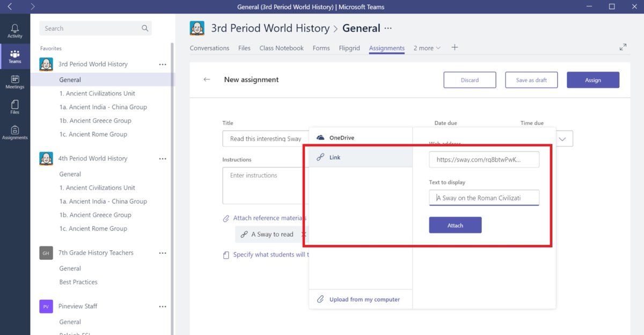The width and height of the screenshot is (644, 335).
Task: Click the search magnifier icon
Action: (x=145, y=28)
